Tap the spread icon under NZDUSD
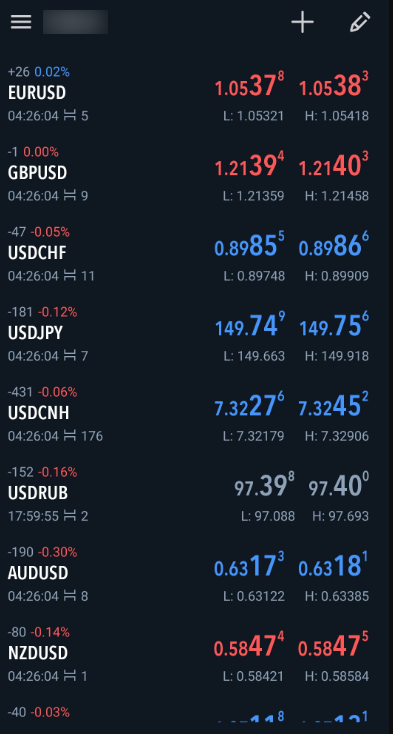Screen dimensions: 393x734 (70, 676)
